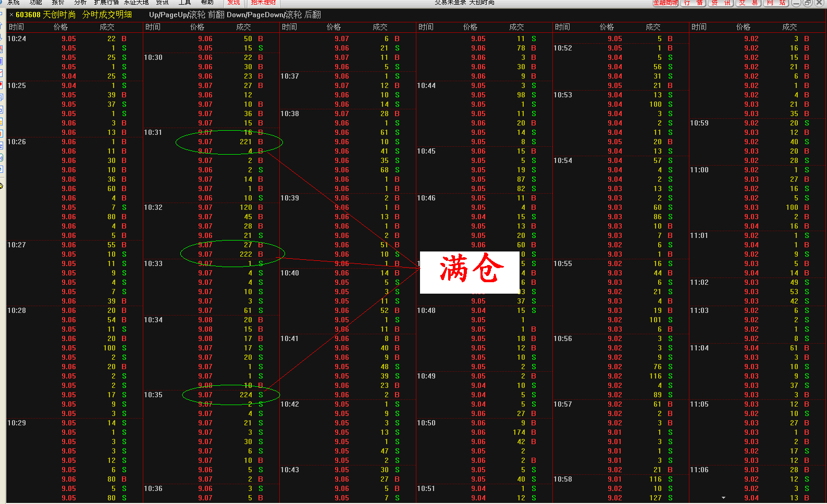Viewport: 827px width, 504px height.
Task: Open the 系统 menu
Action: tap(14, 3)
